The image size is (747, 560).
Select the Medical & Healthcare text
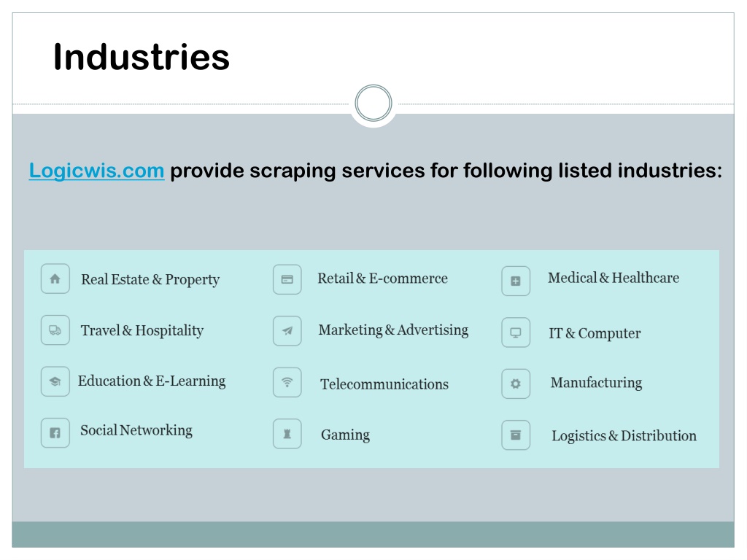[x=614, y=278]
